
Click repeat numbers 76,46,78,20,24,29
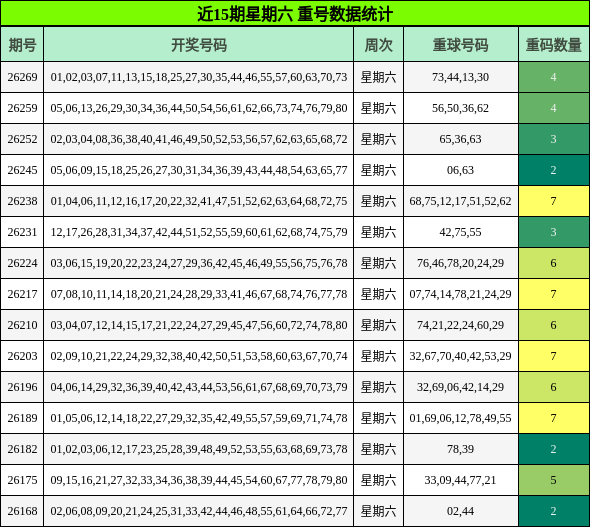click(x=461, y=263)
